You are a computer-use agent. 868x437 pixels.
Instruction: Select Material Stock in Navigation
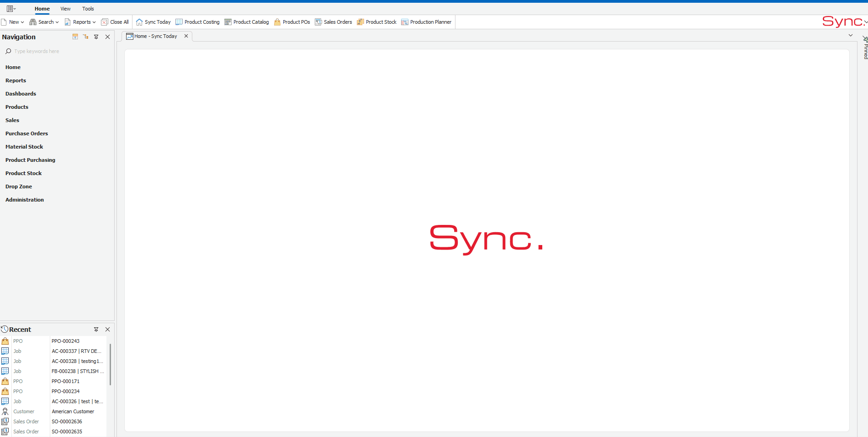coord(24,147)
